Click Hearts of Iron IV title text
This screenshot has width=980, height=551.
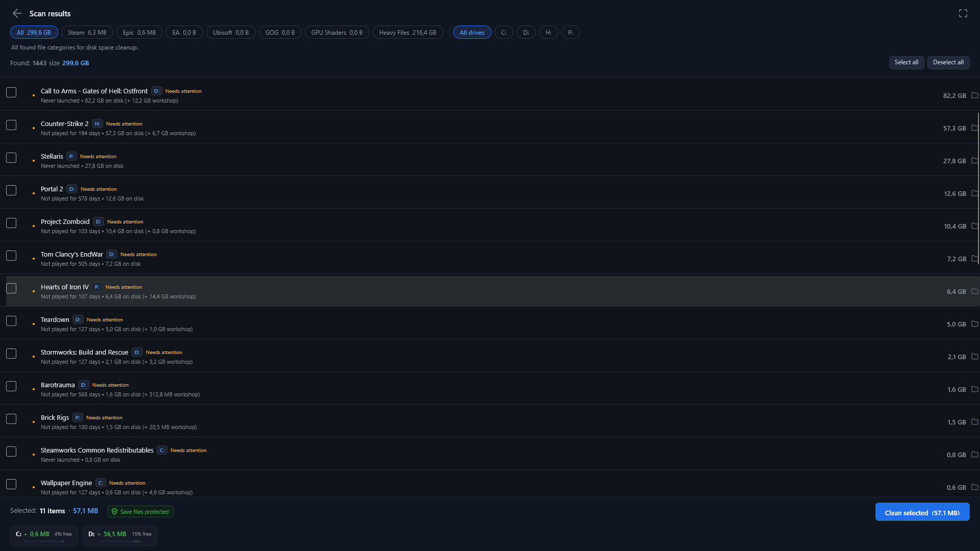(x=65, y=287)
